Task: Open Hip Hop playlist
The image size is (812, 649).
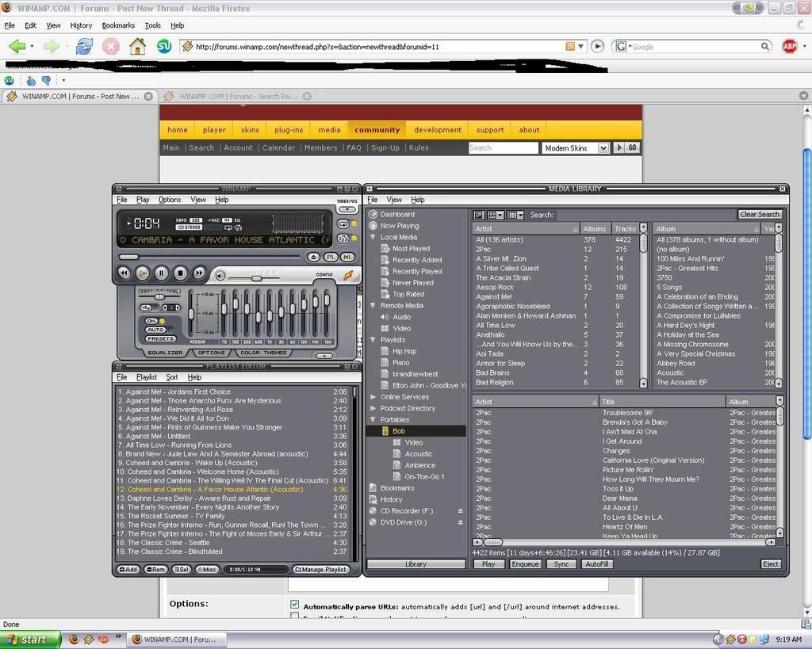Action: pyautogui.click(x=404, y=351)
